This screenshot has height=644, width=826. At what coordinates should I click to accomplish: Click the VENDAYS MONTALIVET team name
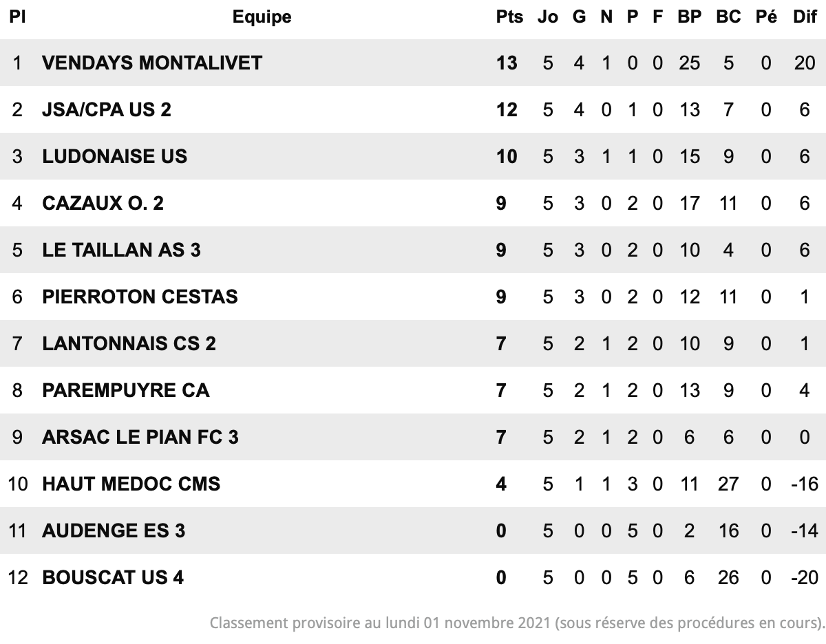point(152,63)
